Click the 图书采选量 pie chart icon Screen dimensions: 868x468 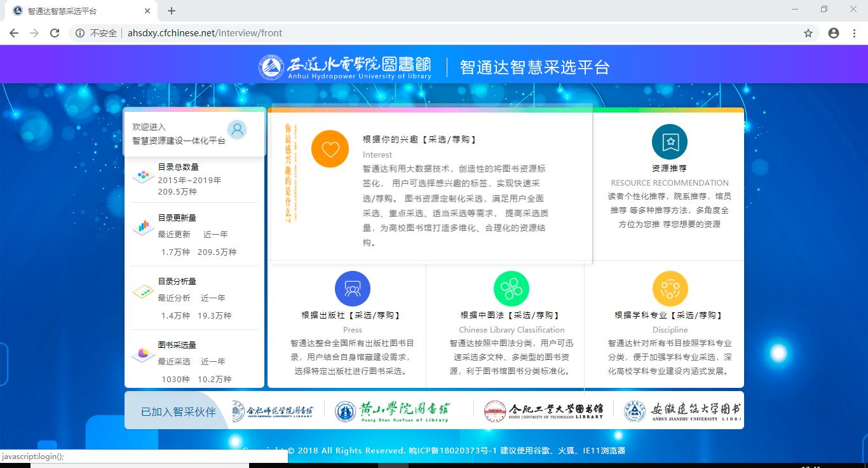click(x=144, y=354)
